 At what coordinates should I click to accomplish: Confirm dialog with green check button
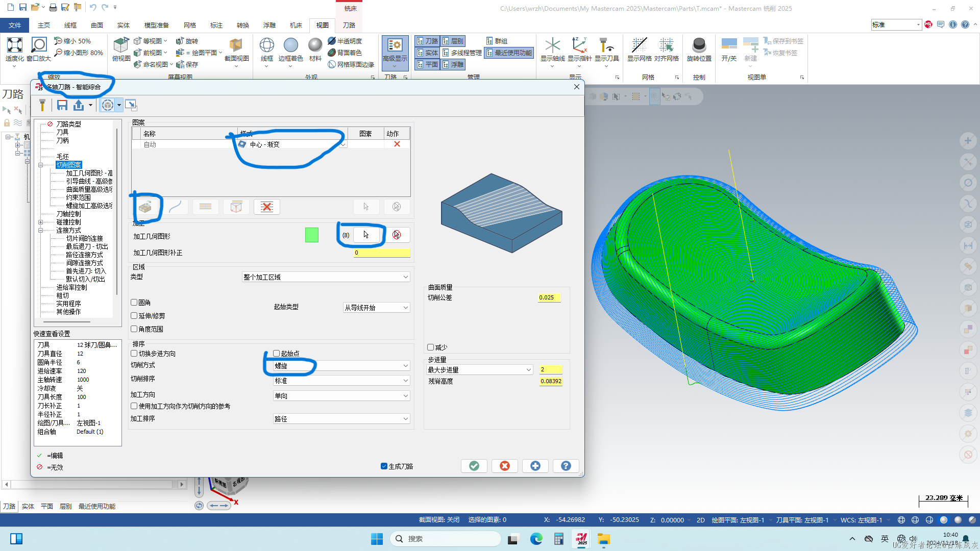click(474, 466)
